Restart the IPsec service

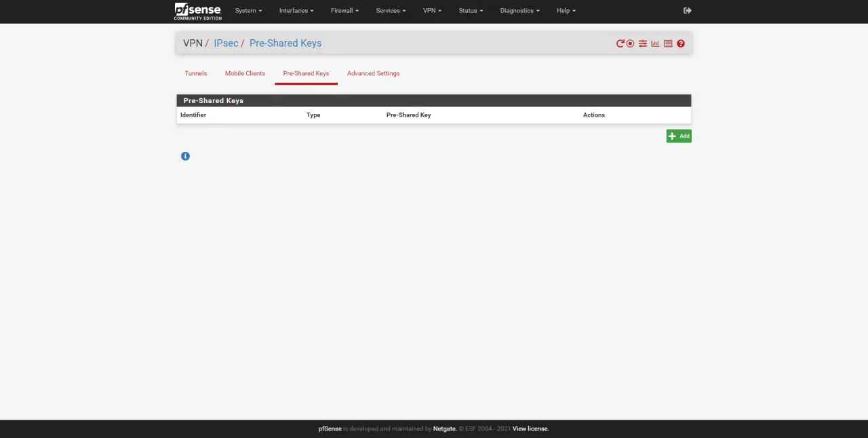(x=620, y=43)
